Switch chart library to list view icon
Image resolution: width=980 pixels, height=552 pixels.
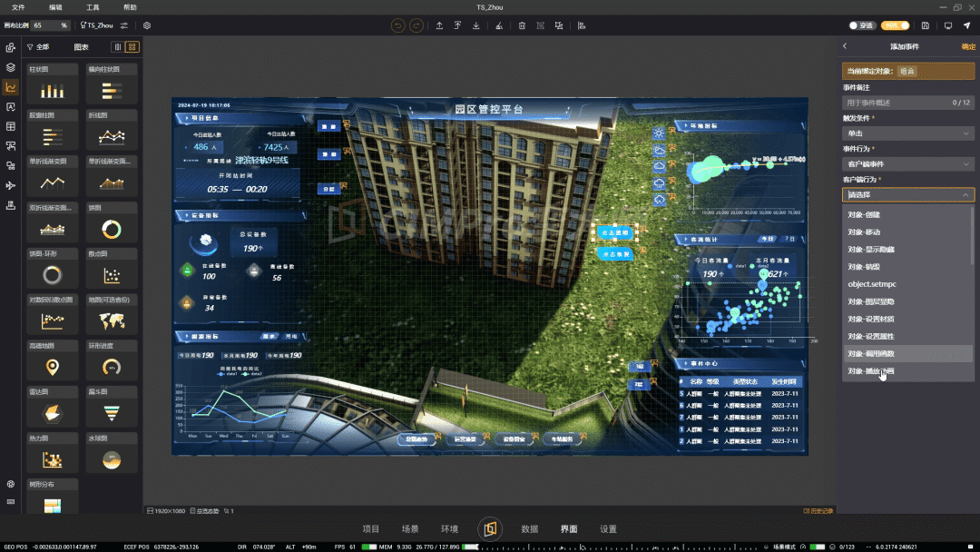[x=117, y=47]
